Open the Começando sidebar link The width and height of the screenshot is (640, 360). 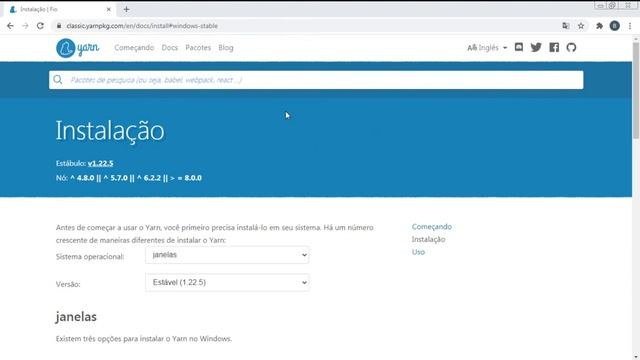431,227
